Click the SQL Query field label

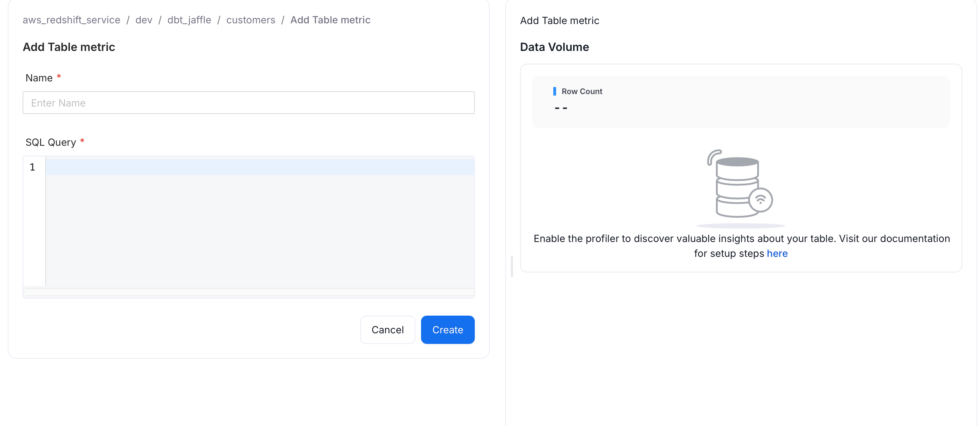click(x=51, y=142)
